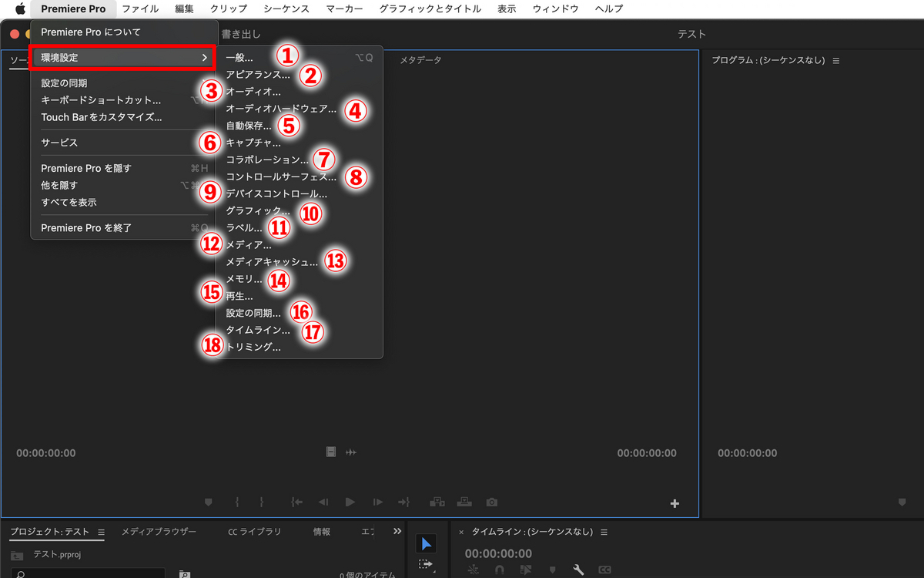The image size is (924, 578).
Task: Open the マーカー menu
Action: (x=344, y=8)
